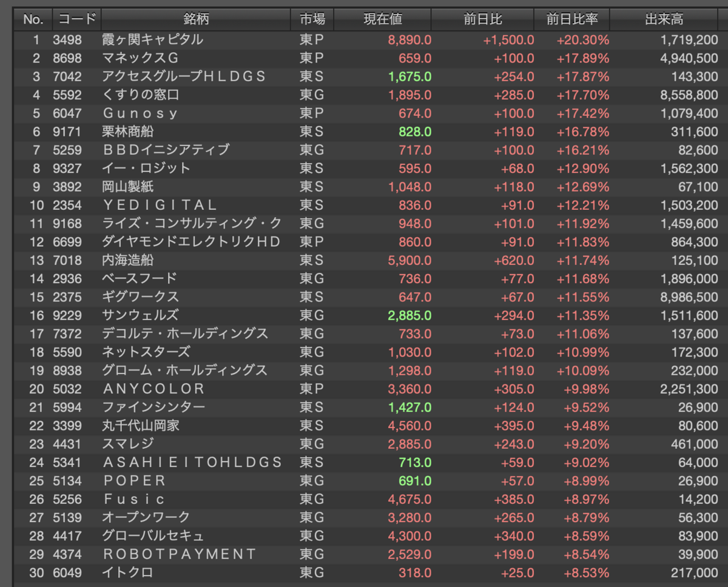Click the Fusic stock name
Screen dimensions: 728x587
pyautogui.click(x=134, y=499)
